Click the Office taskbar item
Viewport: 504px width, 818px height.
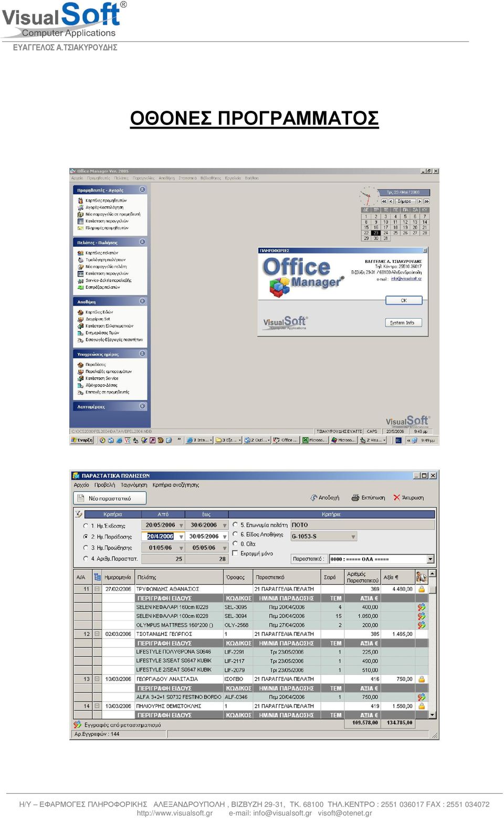286,441
